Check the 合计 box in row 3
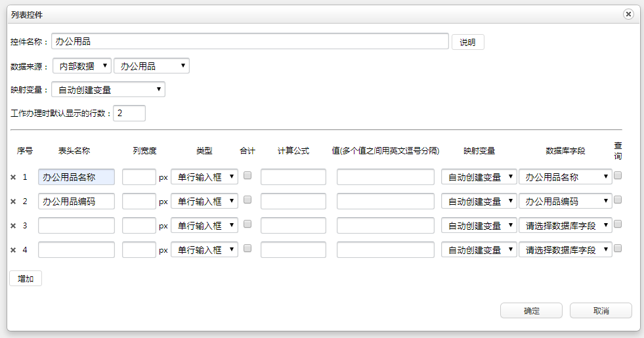The image size is (644, 338). [x=247, y=224]
